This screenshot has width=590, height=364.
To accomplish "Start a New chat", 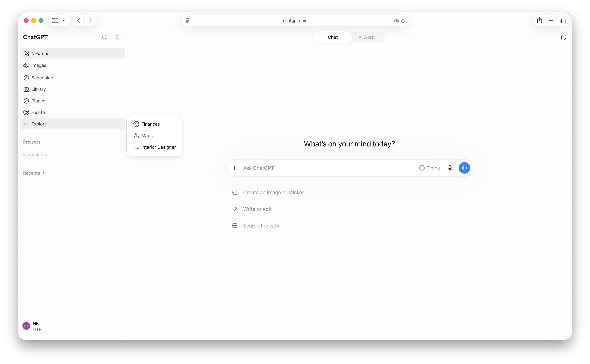I will pos(72,54).
